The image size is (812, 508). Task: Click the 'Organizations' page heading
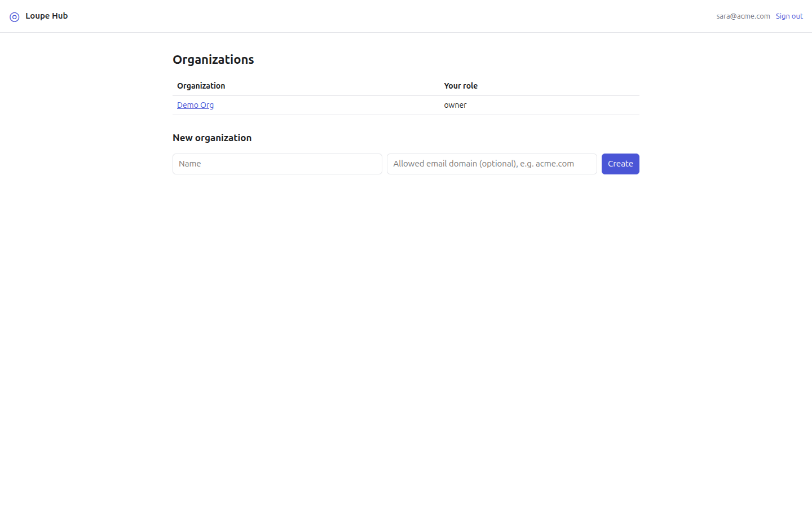point(213,59)
